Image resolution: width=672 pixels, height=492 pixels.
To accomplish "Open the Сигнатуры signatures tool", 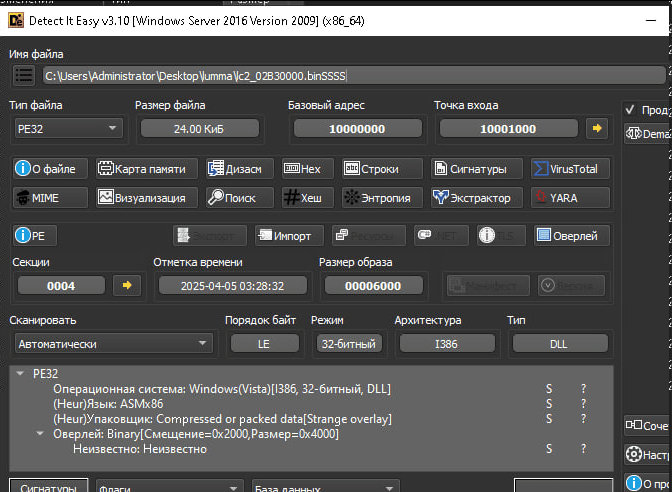I will 477,169.
